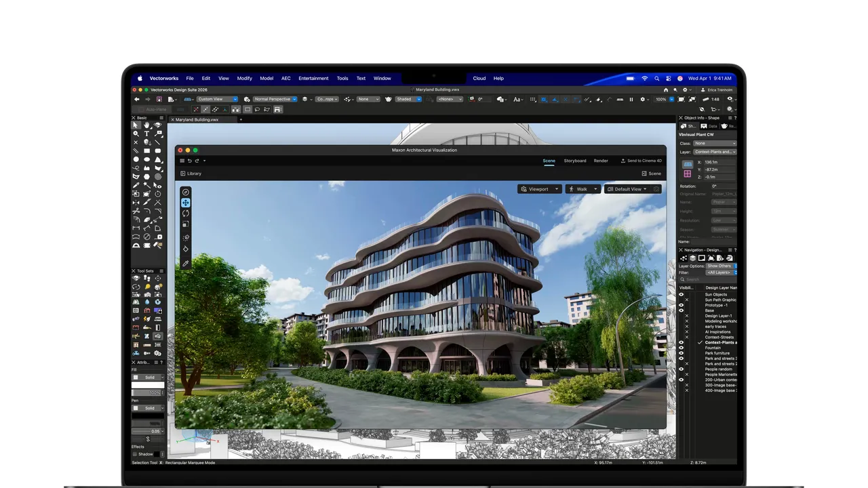The width and height of the screenshot is (868, 488).
Task: Click the camera snapshot icon beside Default View
Action: (x=656, y=189)
